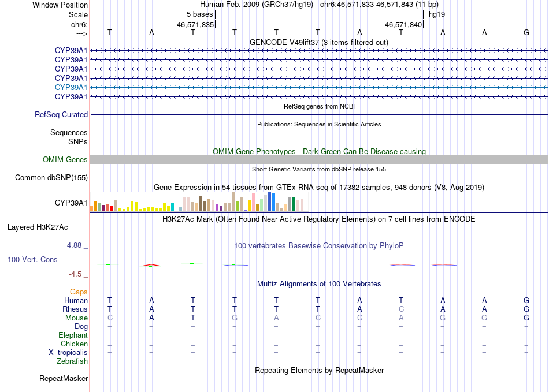The height and width of the screenshot is (392, 549).
Task: Select the Elephant species label
Action: point(73,335)
